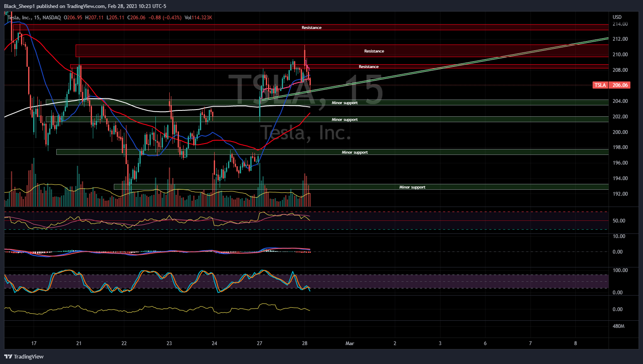Click the open value O206.95
This screenshot has width=643, height=364.
click(x=73, y=18)
